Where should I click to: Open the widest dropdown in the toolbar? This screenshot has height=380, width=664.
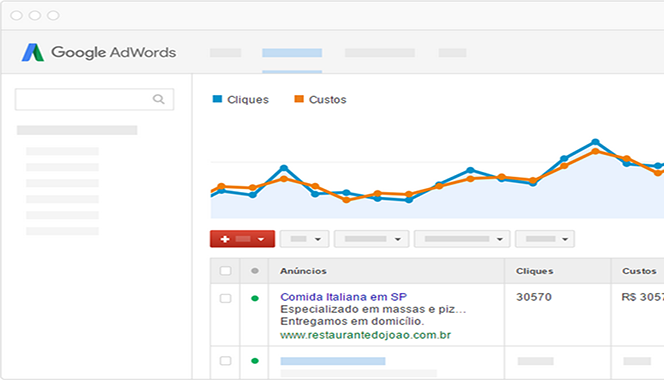(x=462, y=239)
